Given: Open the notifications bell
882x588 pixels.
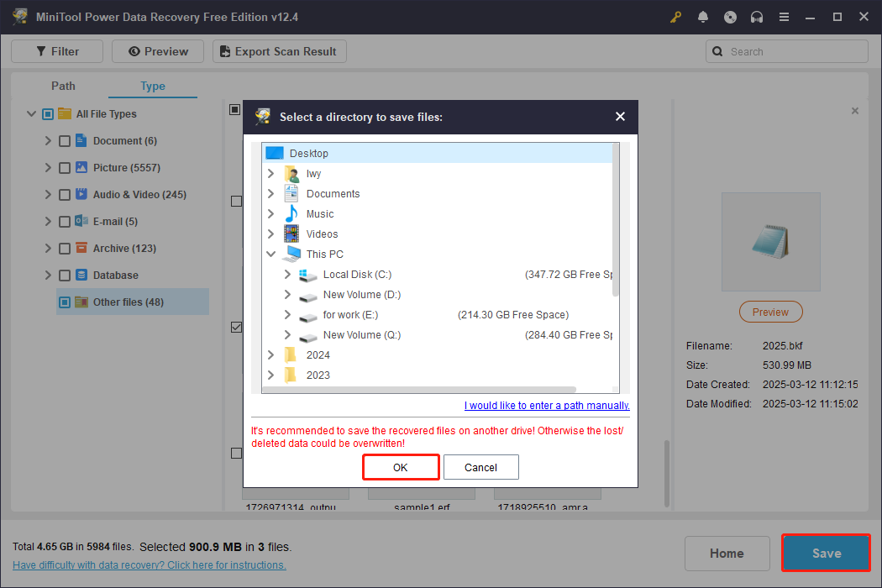Looking at the screenshot, I should tap(702, 17).
